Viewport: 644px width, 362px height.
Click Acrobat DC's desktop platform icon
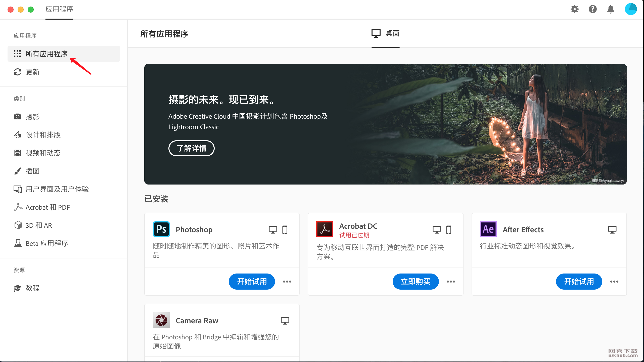pyautogui.click(x=437, y=230)
